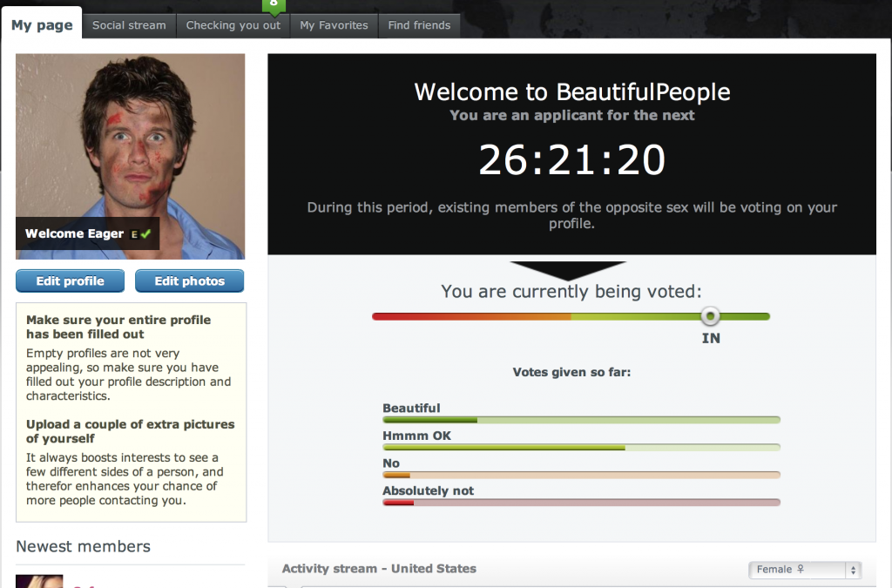This screenshot has height=588, width=892.
Task: Click the 'Upload a couple of extra pictures' tip heading
Action: click(131, 431)
